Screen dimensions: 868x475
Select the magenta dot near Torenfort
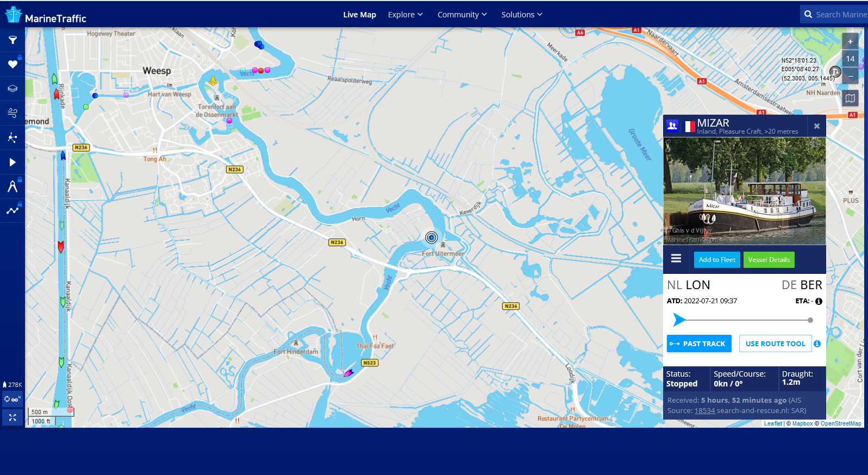(x=229, y=121)
